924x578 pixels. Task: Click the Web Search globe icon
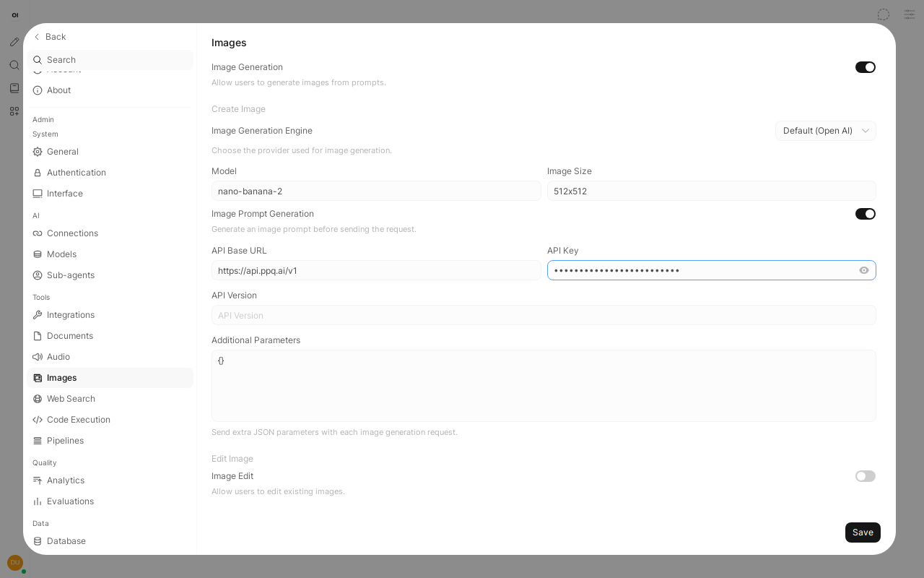38,399
